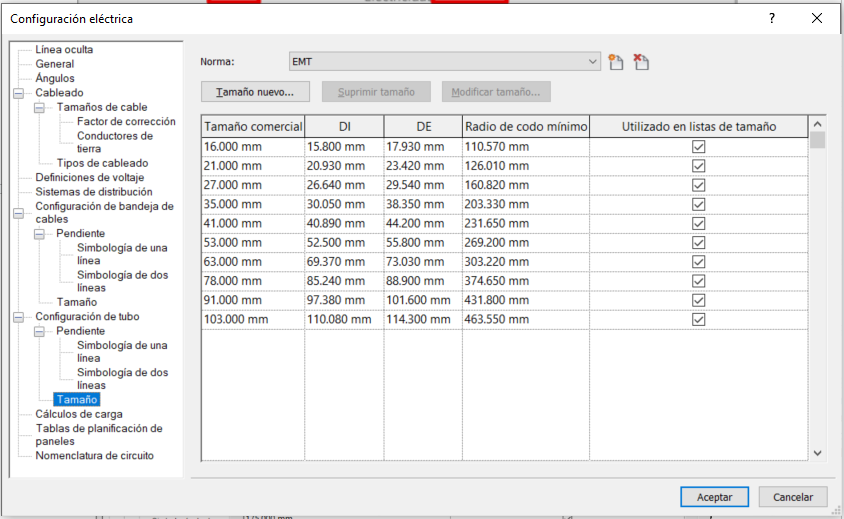Click the add new Norma standard icon
The width and height of the screenshot is (844, 519).
coord(616,62)
